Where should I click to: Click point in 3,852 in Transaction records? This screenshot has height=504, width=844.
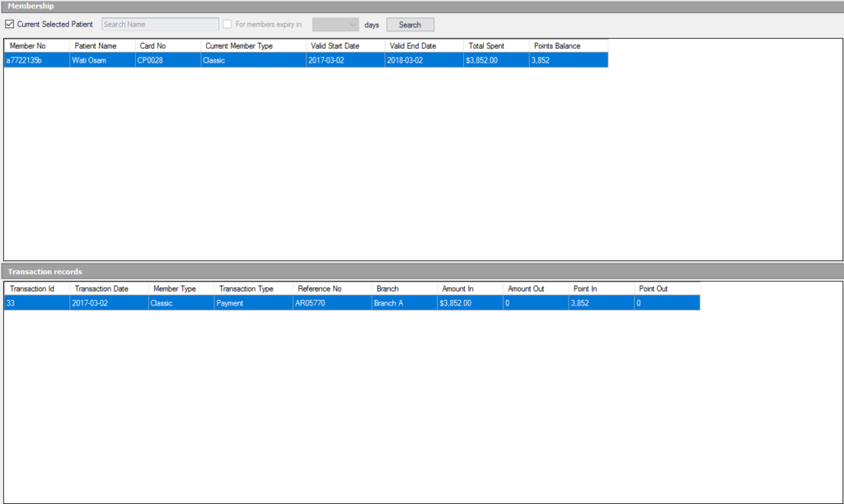pos(602,303)
